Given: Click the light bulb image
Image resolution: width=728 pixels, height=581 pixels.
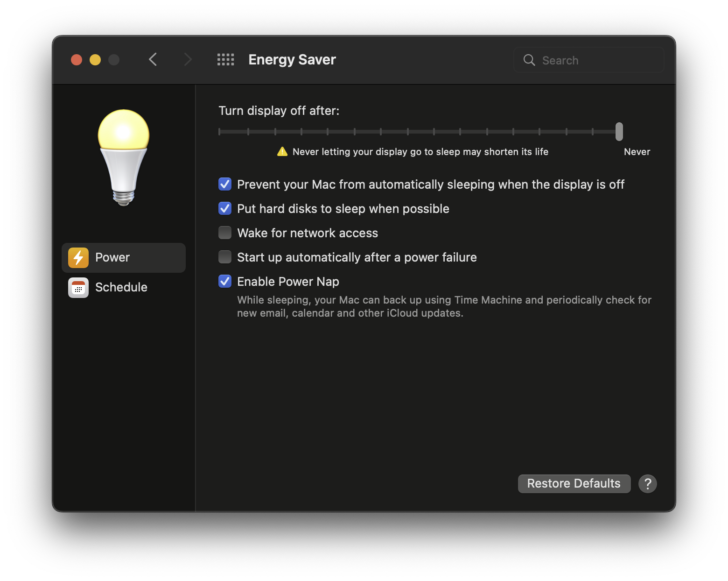Looking at the screenshot, I should tap(124, 156).
